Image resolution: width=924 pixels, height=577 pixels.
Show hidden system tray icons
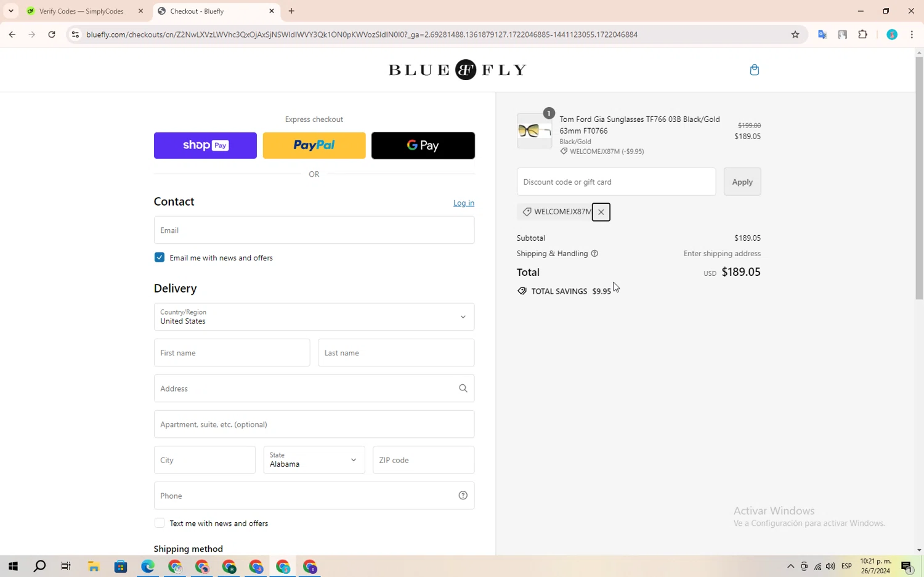pos(791,567)
